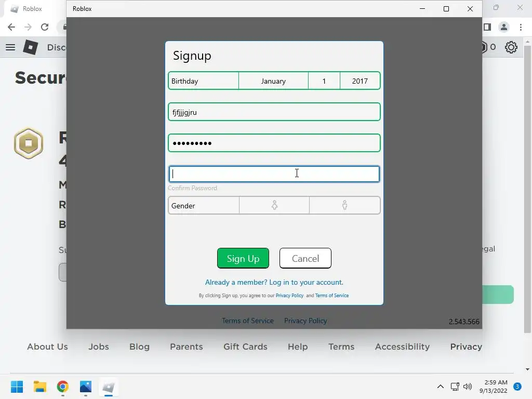532x399 pixels.
Task: Open Chrome profile avatar menu
Action: pyautogui.click(x=504, y=27)
